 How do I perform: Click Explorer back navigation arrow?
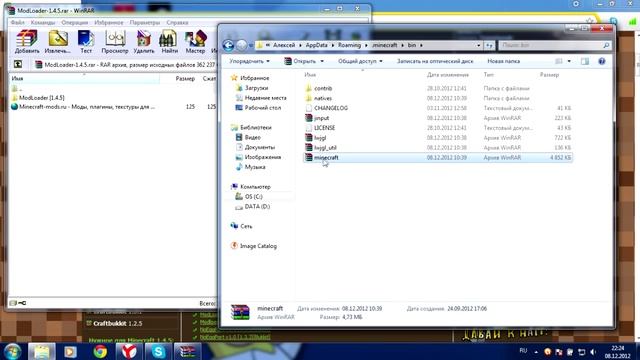click(228, 45)
